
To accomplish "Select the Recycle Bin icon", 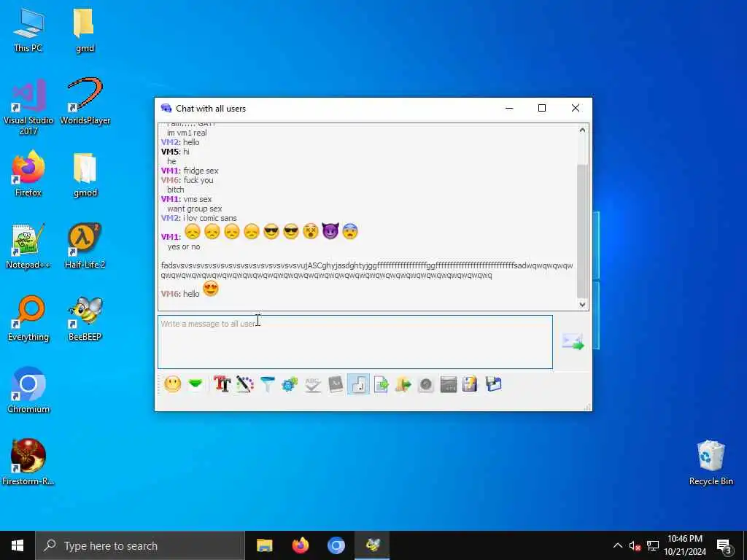I will (711, 463).
